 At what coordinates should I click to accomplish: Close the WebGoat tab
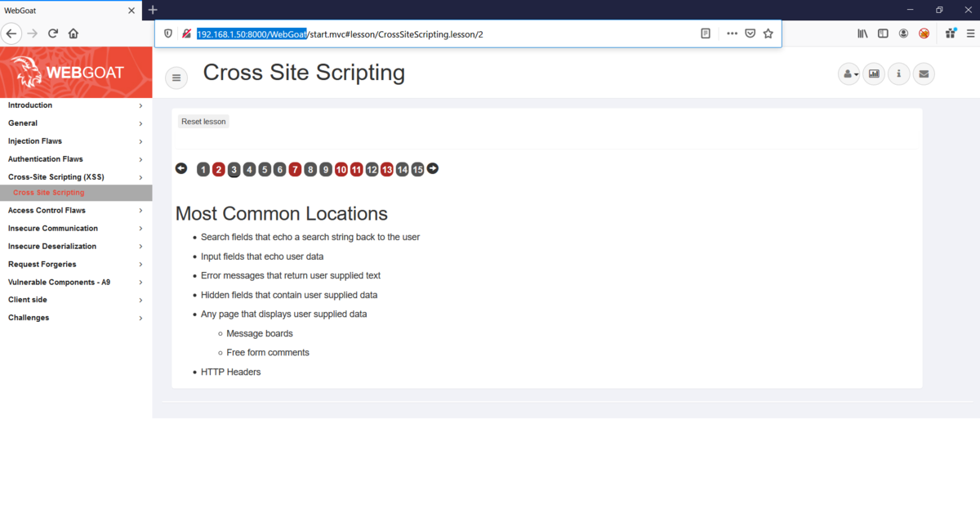pyautogui.click(x=131, y=10)
